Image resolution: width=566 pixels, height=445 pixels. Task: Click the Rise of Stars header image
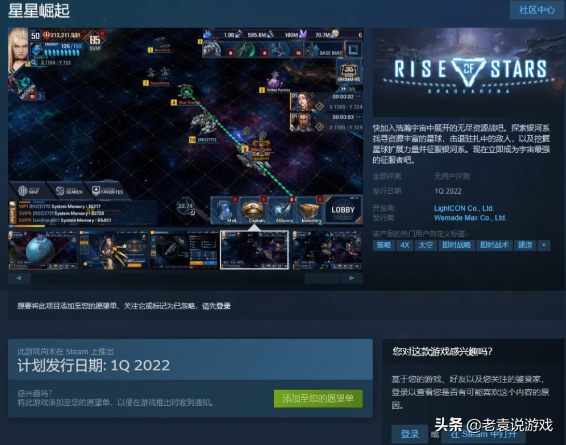coord(468,72)
